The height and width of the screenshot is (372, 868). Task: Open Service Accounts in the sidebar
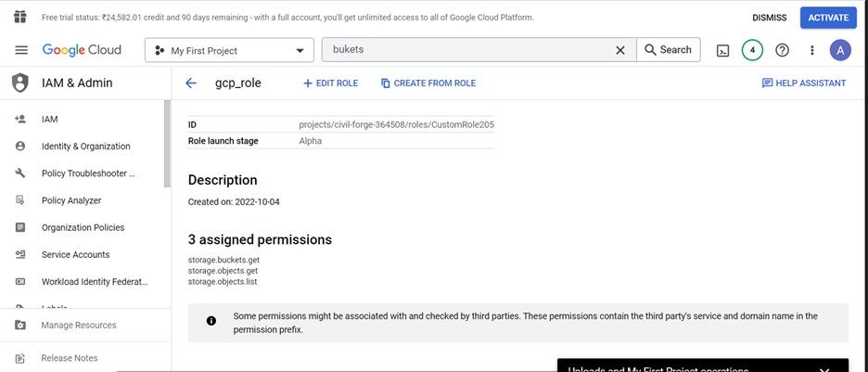coord(75,254)
